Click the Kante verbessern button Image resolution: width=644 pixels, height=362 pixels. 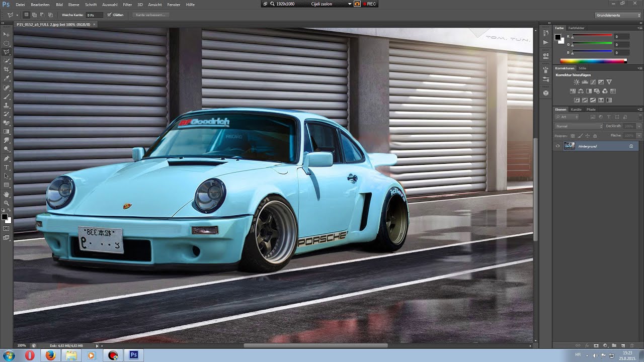[x=151, y=15]
